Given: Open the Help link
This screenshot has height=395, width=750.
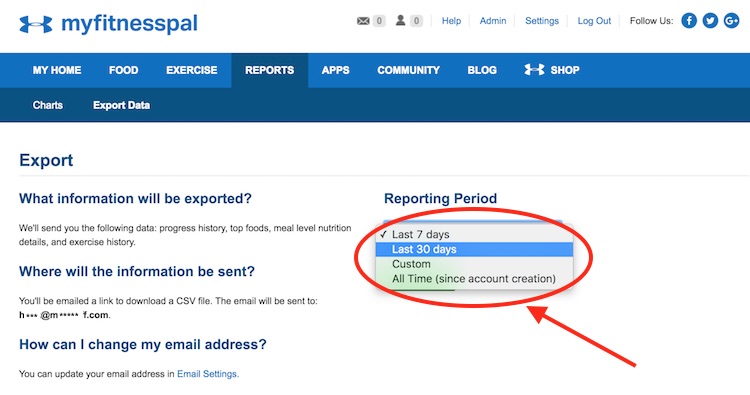Looking at the screenshot, I should [451, 21].
